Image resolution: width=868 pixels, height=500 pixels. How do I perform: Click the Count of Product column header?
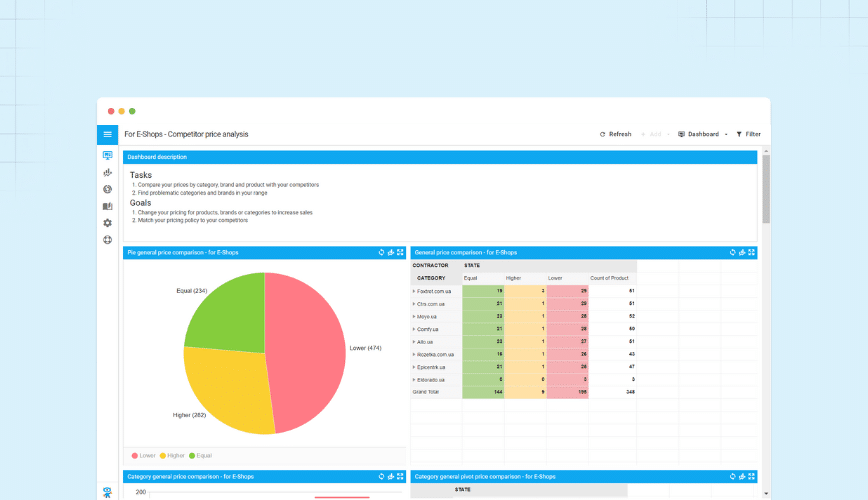[x=608, y=278]
